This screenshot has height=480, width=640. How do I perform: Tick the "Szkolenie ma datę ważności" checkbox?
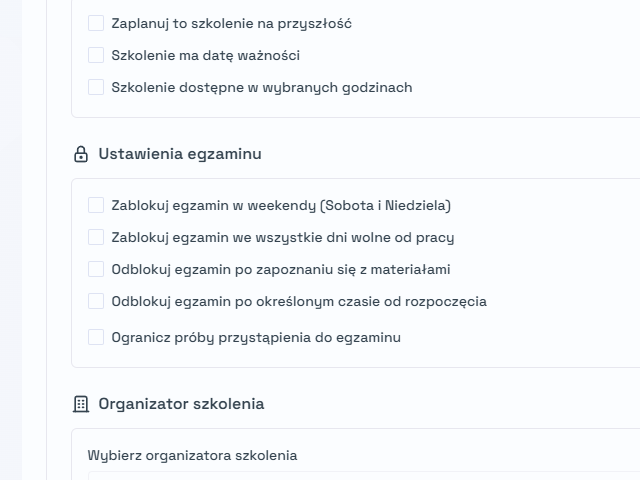coord(96,55)
